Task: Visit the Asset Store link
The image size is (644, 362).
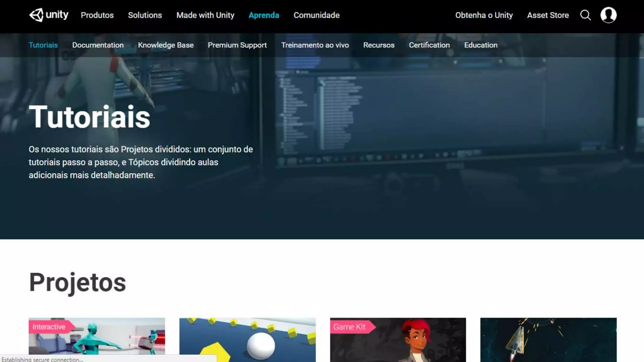Action: coord(548,15)
